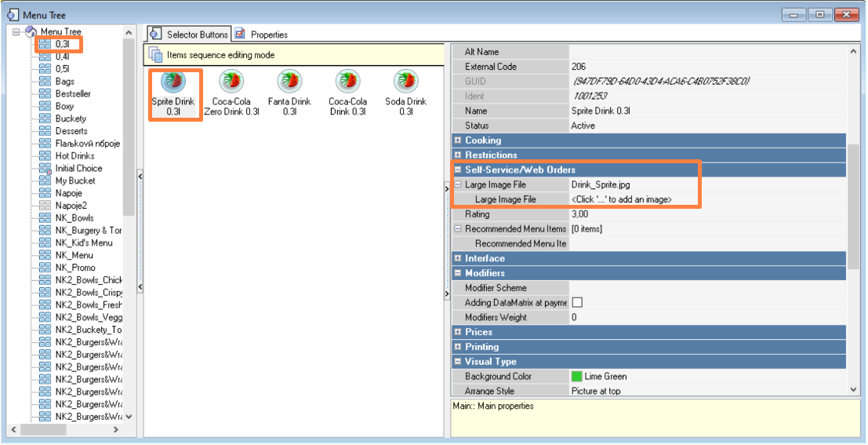The width and height of the screenshot is (868, 445).
Task: Click the My Bucket selector icon
Action: 45,181
